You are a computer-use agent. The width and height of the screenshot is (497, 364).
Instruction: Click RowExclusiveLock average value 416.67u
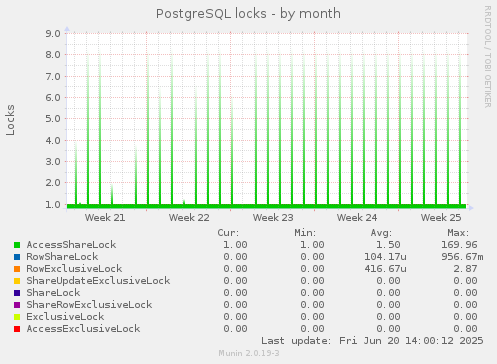385,269
